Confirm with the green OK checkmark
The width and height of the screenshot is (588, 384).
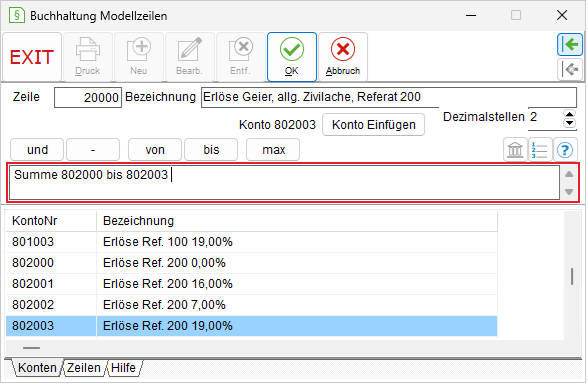[x=292, y=57]
